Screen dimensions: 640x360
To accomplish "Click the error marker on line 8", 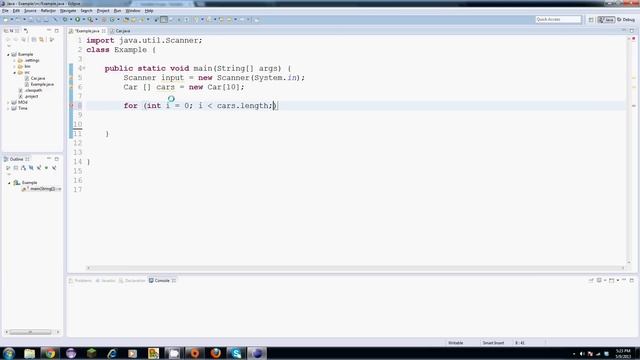I will 71,106.
